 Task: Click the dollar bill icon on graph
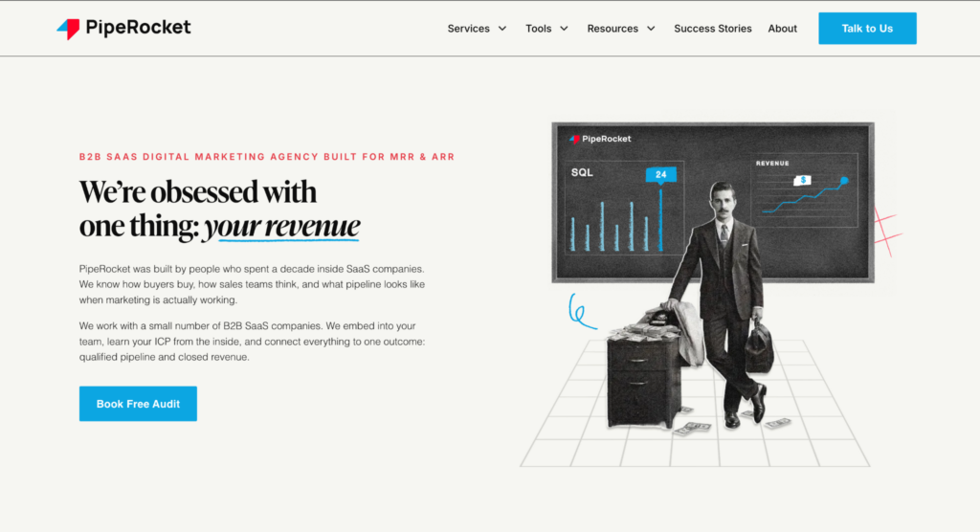(x=802, y=180)
